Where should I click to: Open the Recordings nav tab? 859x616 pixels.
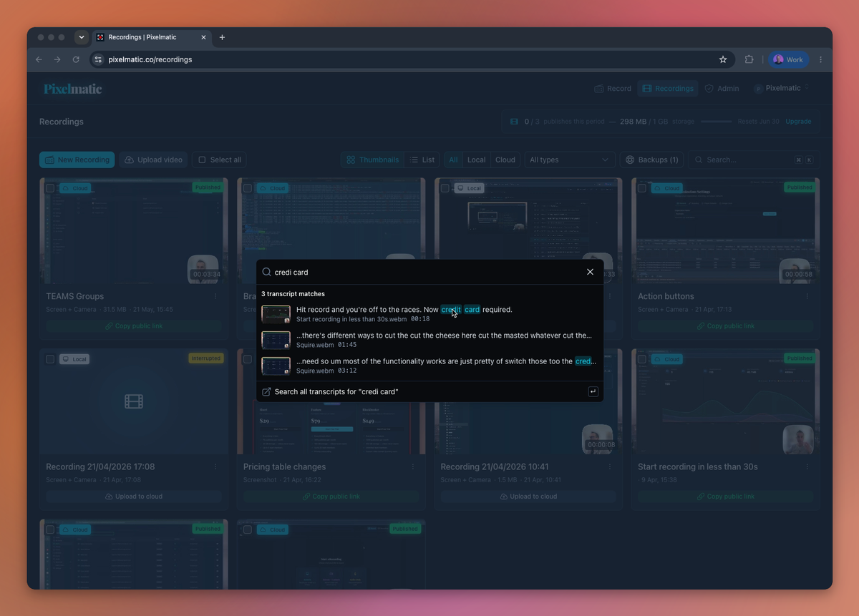click(668, 89)
